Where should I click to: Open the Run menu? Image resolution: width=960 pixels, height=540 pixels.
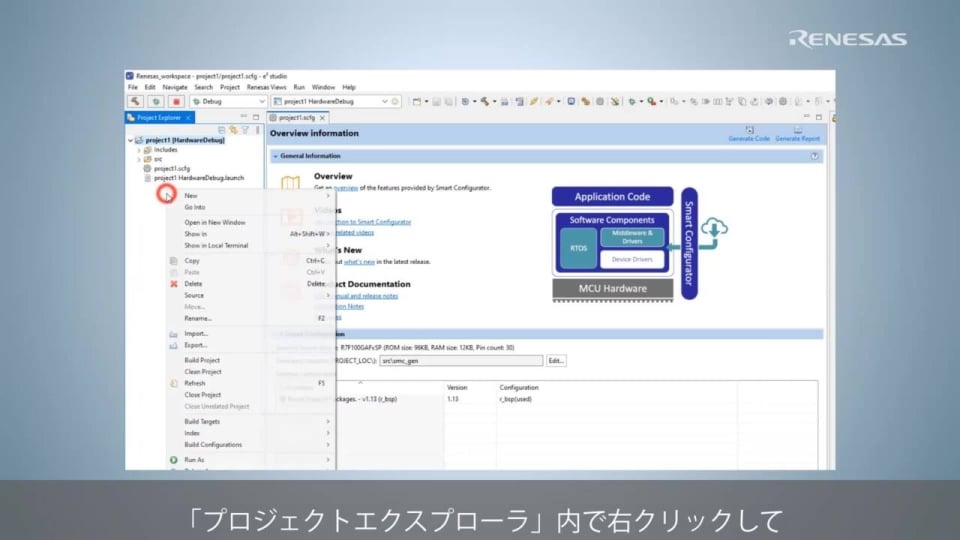(x=299, y=88)
